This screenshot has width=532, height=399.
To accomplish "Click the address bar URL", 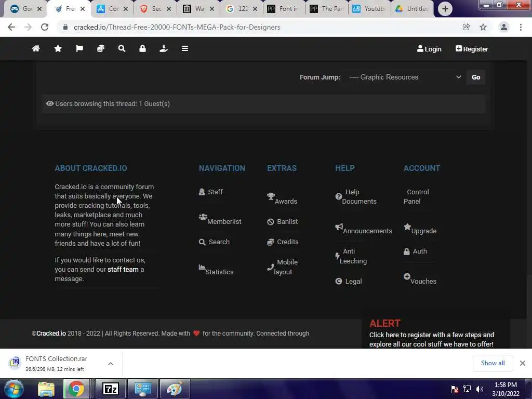I will pos(177,27).
